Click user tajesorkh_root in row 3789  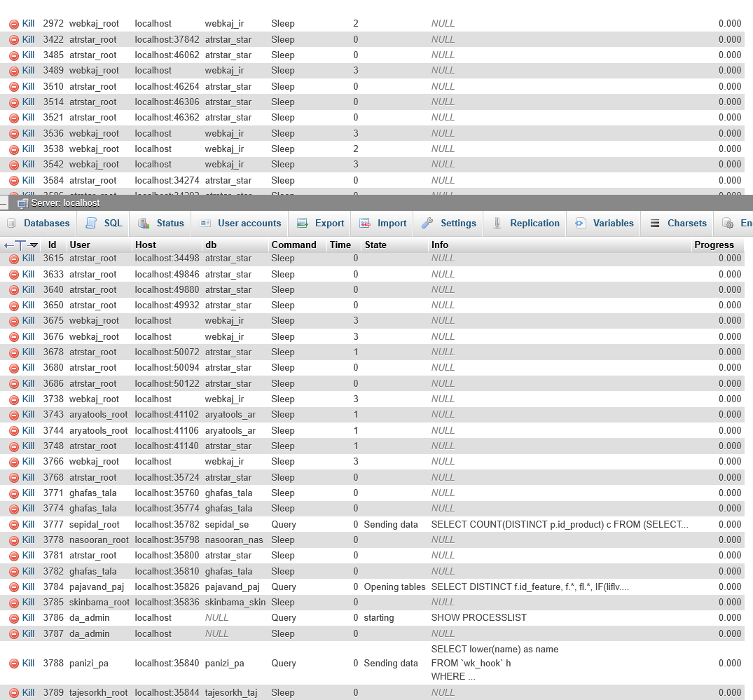tap(99, 692)
